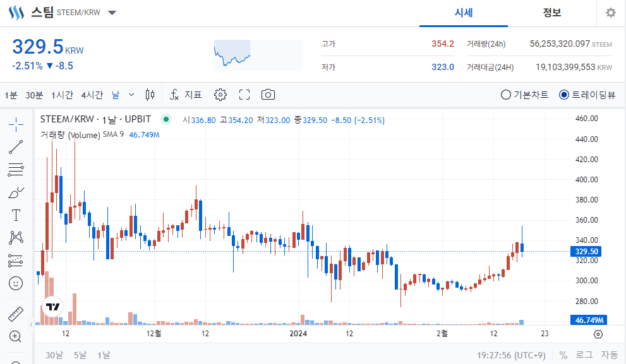Expand the STEEM/KRW market dropdown arrow

point(112,13)
